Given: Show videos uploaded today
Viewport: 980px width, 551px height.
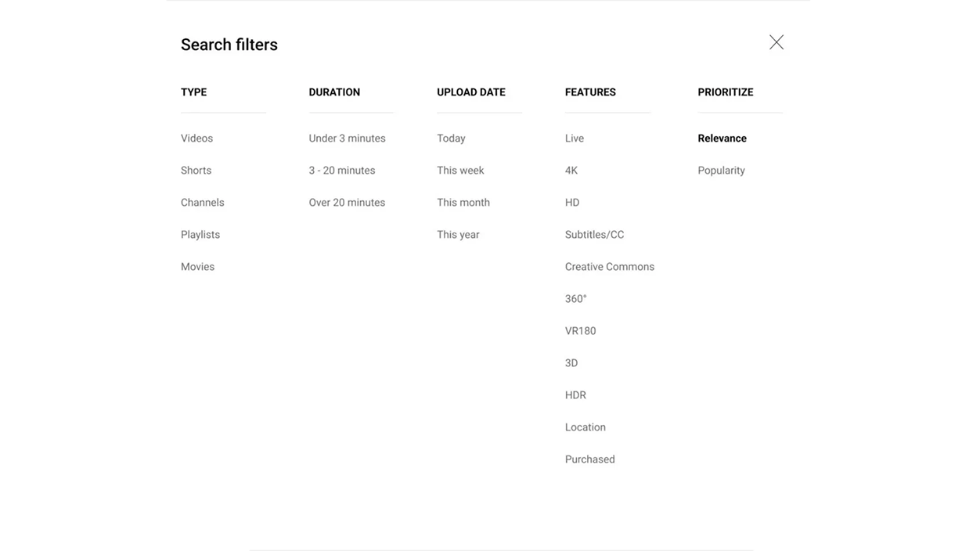Looking at the screenshot, I should coord(451,137).
